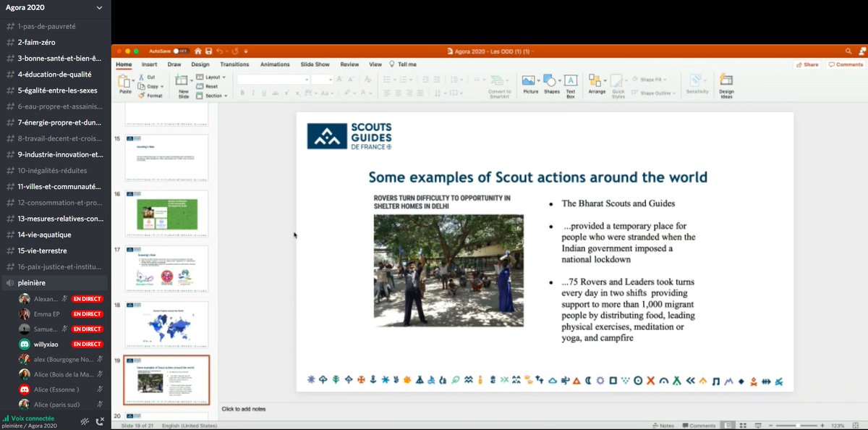Screen dimensions: 868x430
Task: Switch to the Slide Show tab
Action: [x=315, y=64]
